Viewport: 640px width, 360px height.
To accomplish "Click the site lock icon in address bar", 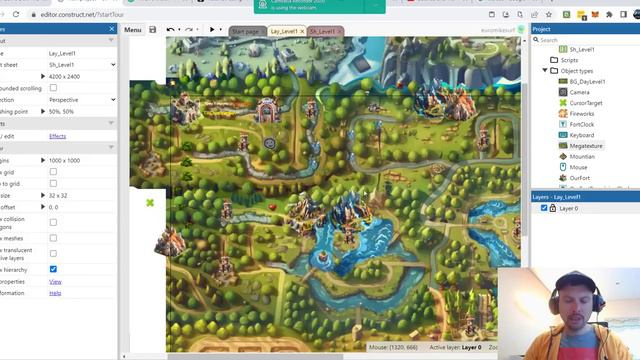I will click(33, 14).
